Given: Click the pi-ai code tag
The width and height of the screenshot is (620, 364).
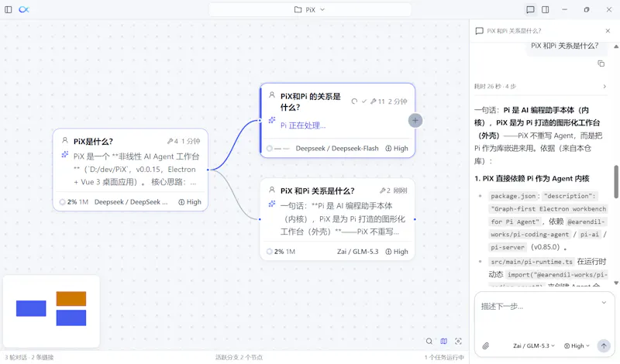Looking at the screenshot, I should click(590, 235).
